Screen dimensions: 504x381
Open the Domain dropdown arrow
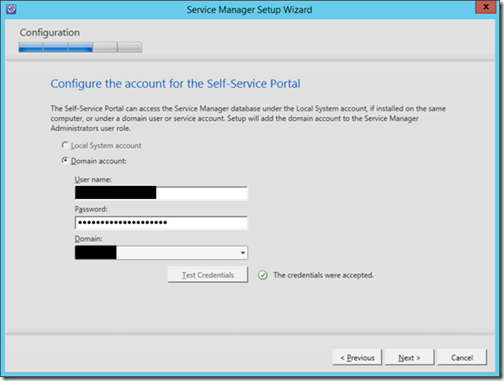click(243, 253)
